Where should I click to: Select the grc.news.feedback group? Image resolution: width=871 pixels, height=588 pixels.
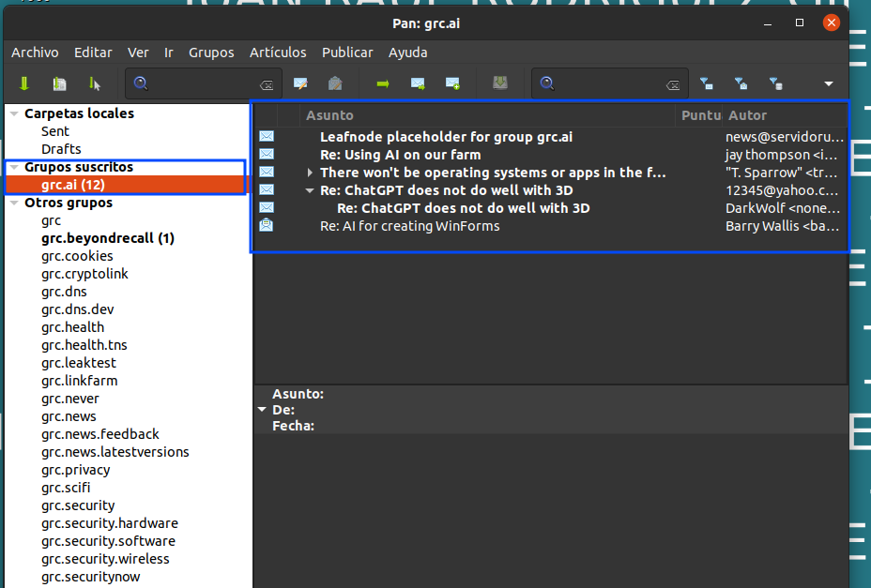pyautogui.click(x=100, y=433)
